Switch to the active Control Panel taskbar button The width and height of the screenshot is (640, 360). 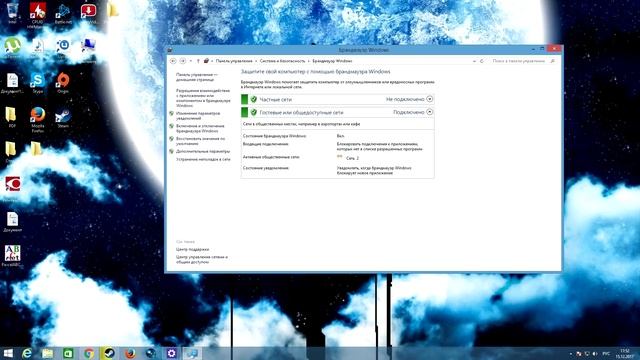tap(192, 353)
